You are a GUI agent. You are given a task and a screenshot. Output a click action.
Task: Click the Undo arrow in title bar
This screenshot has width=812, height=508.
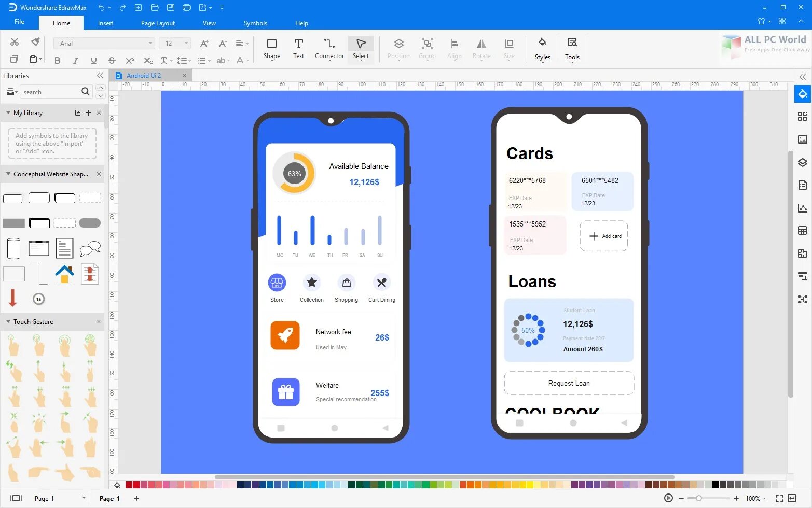click(102, 8)
